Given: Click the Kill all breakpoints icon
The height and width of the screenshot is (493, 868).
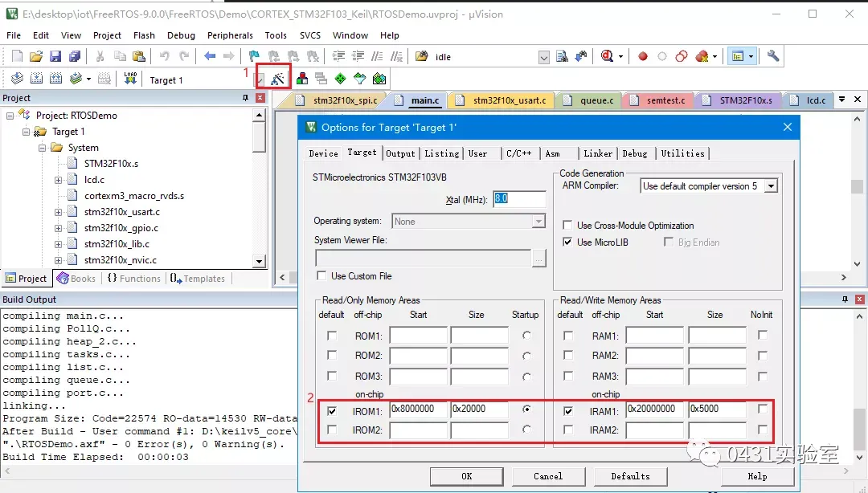Looking at the screenshot, I should pos(702,56).
